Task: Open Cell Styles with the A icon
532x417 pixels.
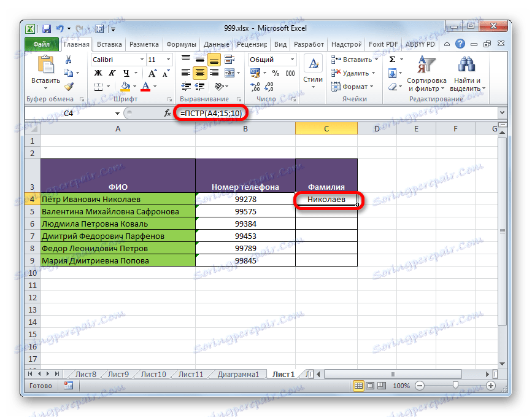Action: click(312, 63)
